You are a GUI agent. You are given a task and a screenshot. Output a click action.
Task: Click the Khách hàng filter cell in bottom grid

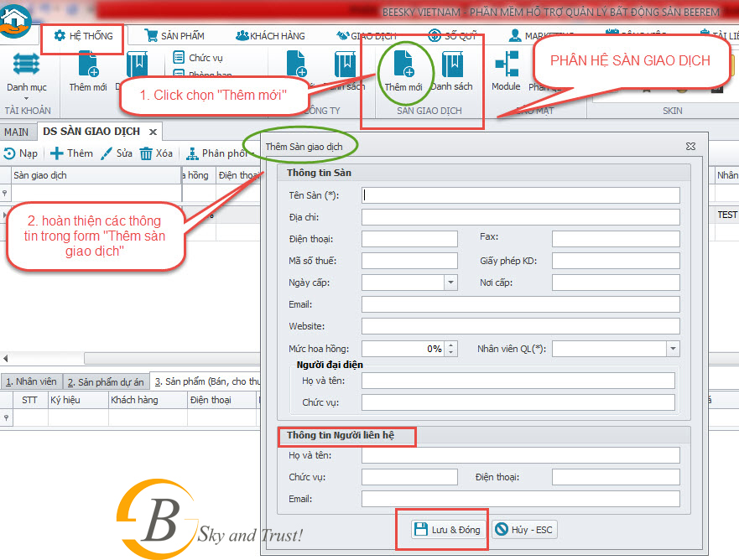pyautogui.click(x=148, y=417)
